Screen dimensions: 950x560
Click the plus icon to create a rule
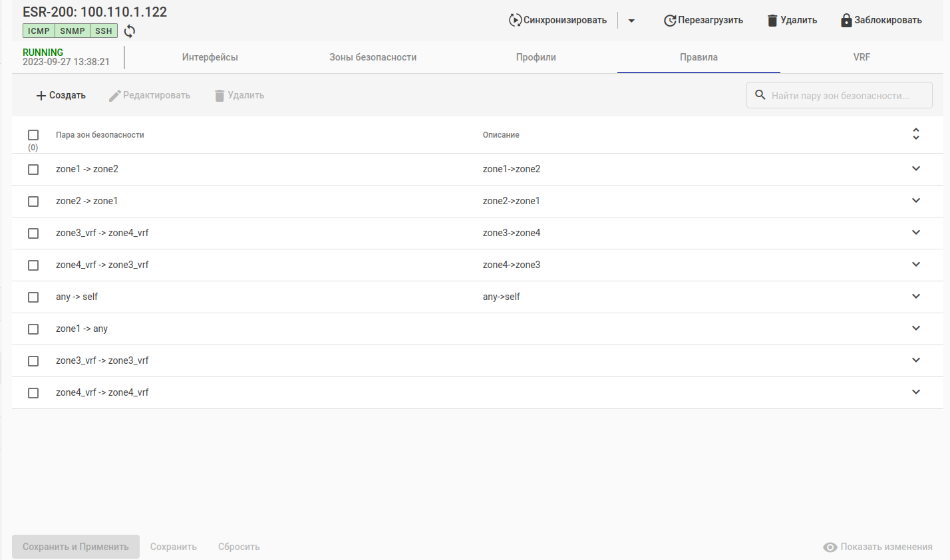point(41,96)
